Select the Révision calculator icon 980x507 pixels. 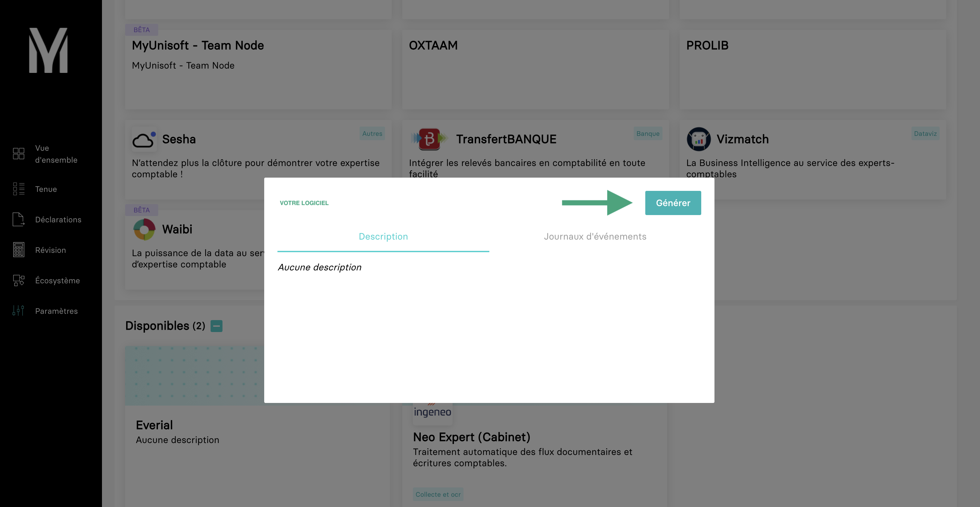(x=19, y=250)
